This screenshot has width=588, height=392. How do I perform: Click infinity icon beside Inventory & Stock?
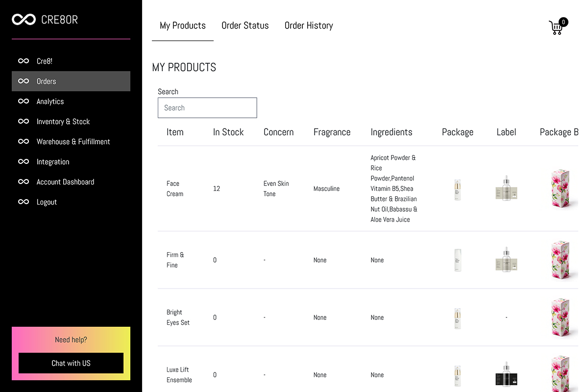pyautogui.click(x=24, y=122)
